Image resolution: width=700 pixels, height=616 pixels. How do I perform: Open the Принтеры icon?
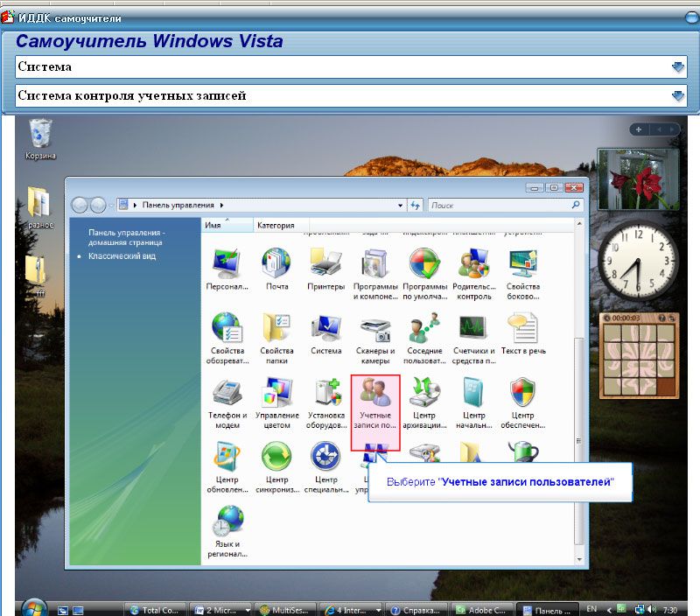point(325,268)
